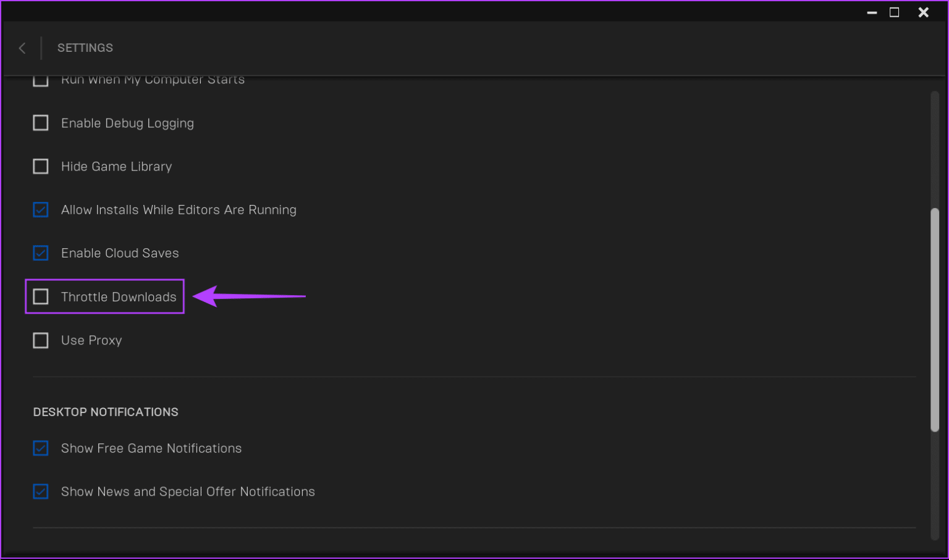This screenshot has width=949, height=560.
Task: Click the Throttle Downloads label text
Action: click(119, 297)
